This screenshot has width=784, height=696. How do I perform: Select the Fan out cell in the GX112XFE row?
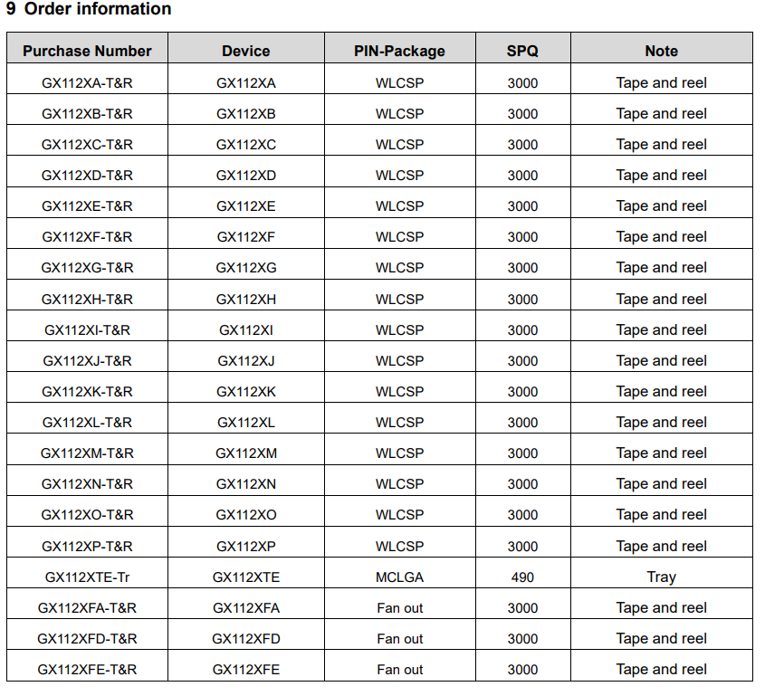tap(399, 670)
